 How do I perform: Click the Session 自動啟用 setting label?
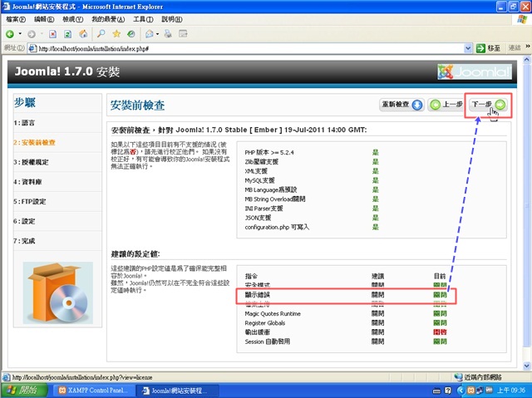pyautogui.click(x=268, y=341)
